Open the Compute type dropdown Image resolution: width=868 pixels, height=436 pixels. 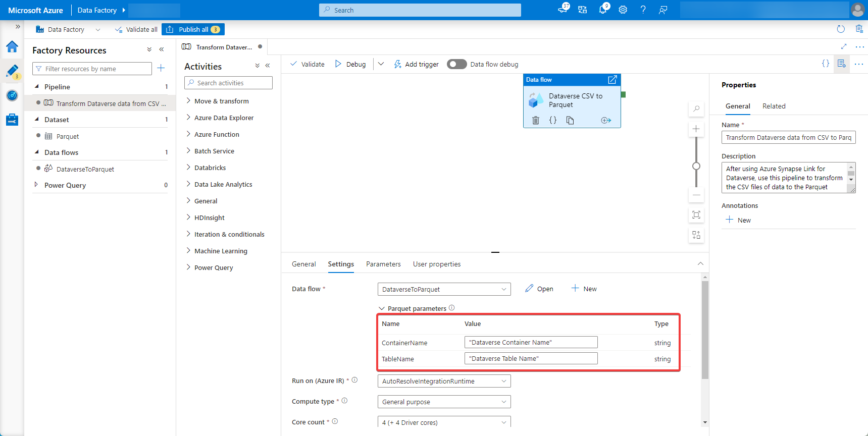[444, 402]
